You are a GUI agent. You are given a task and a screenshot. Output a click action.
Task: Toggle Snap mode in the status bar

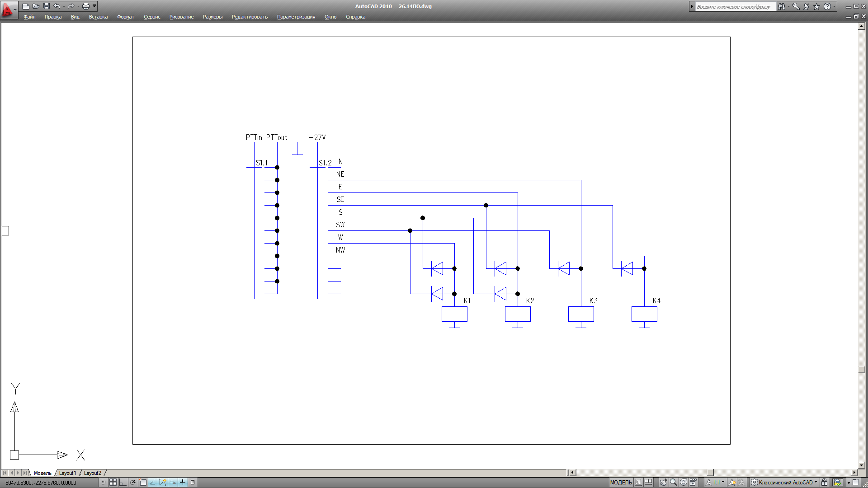point(103,483)
